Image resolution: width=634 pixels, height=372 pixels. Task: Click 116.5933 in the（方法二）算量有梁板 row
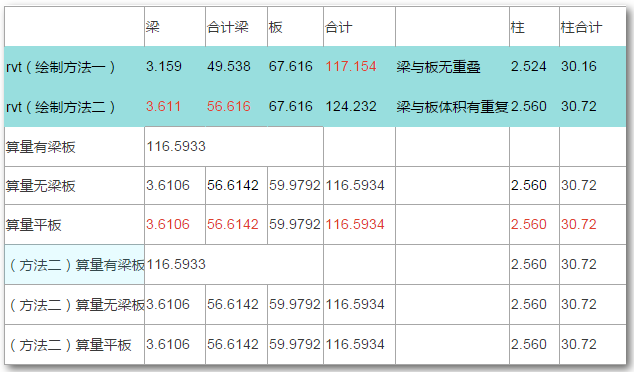[176, 264]
